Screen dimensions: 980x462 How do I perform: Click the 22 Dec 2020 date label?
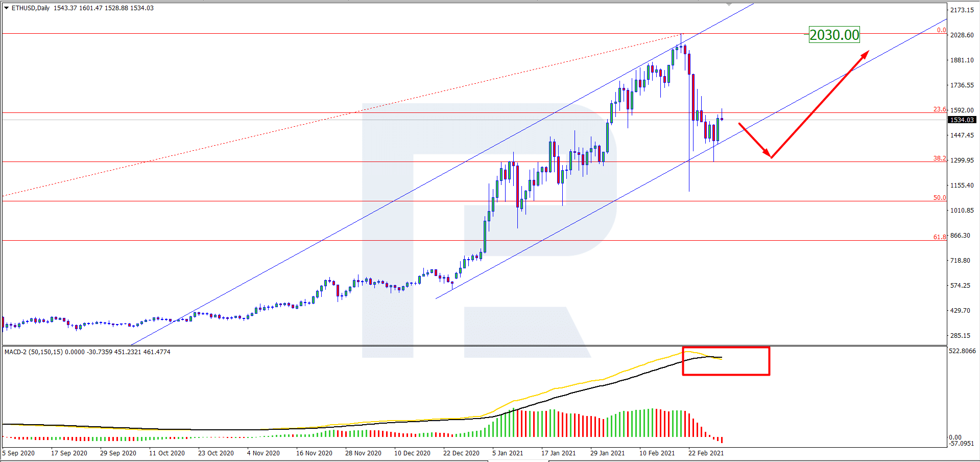[x=461, y=453]
